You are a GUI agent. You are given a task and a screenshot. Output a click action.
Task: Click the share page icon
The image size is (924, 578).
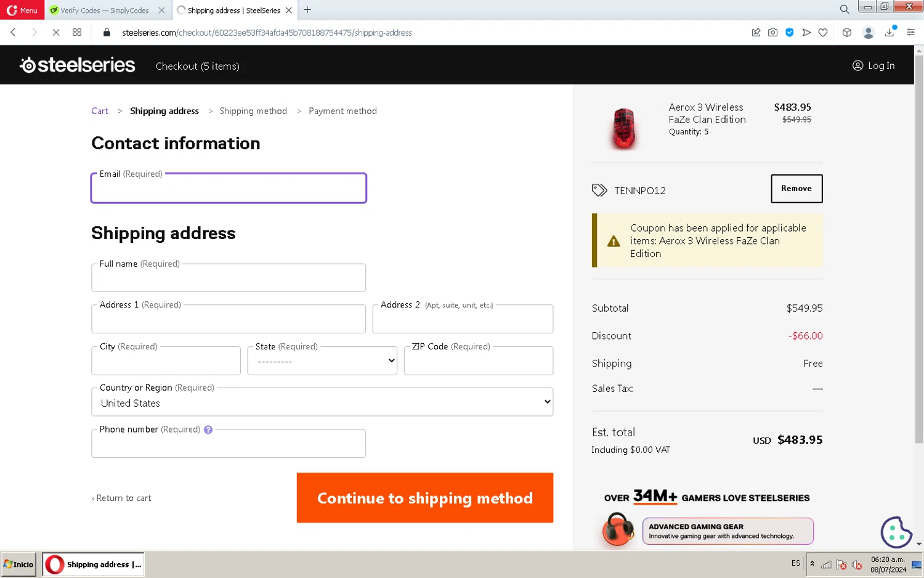point(756,33)
